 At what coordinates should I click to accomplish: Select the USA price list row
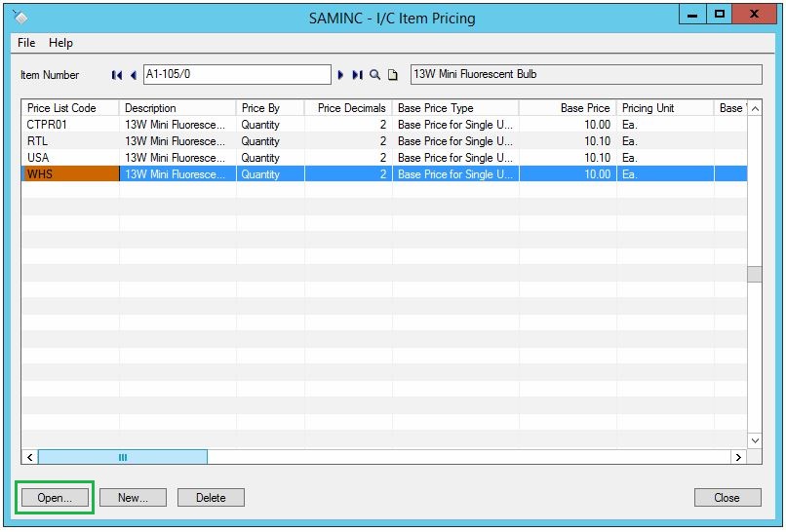pyautogui.click(x=70, y=158)
